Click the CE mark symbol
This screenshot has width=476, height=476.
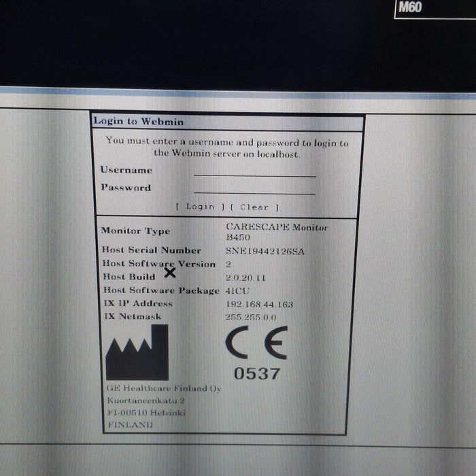coord(256,343)
